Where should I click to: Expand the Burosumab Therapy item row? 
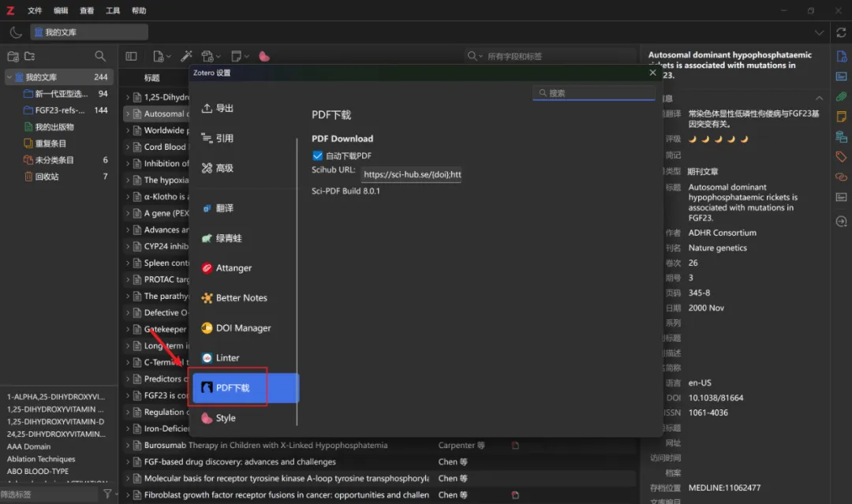[128, 446]
